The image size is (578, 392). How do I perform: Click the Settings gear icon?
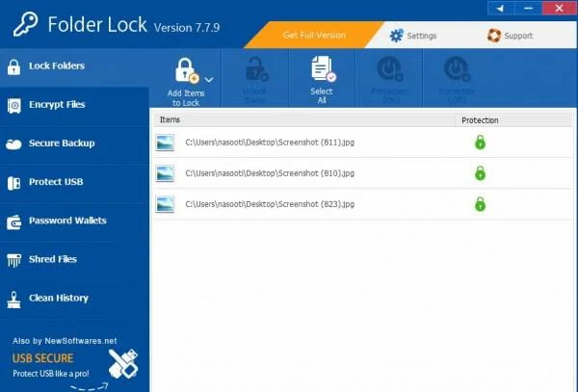coord(396,36)
